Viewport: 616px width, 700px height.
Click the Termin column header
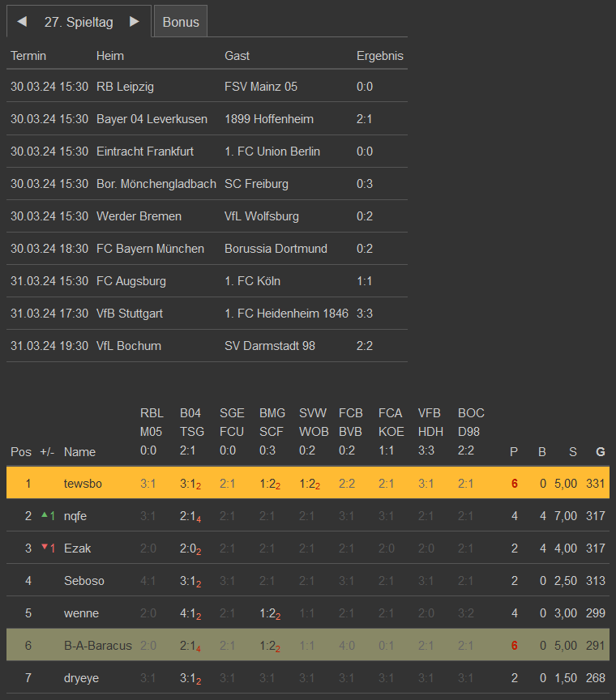[28, 56]
